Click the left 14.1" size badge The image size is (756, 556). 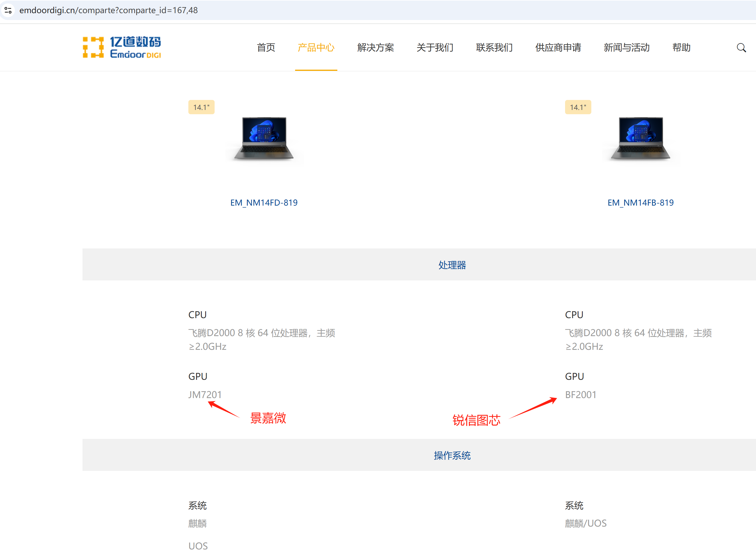[x=201, y=107]
